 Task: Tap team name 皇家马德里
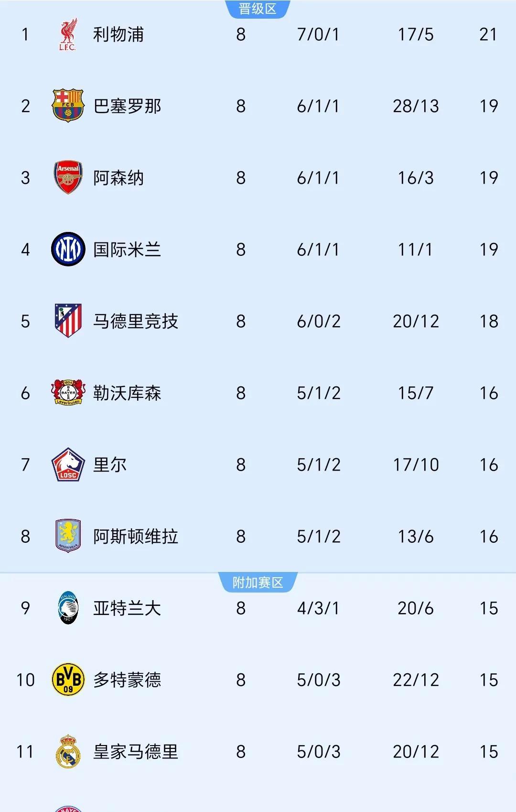pyautogui.click(x=136, y=752)
